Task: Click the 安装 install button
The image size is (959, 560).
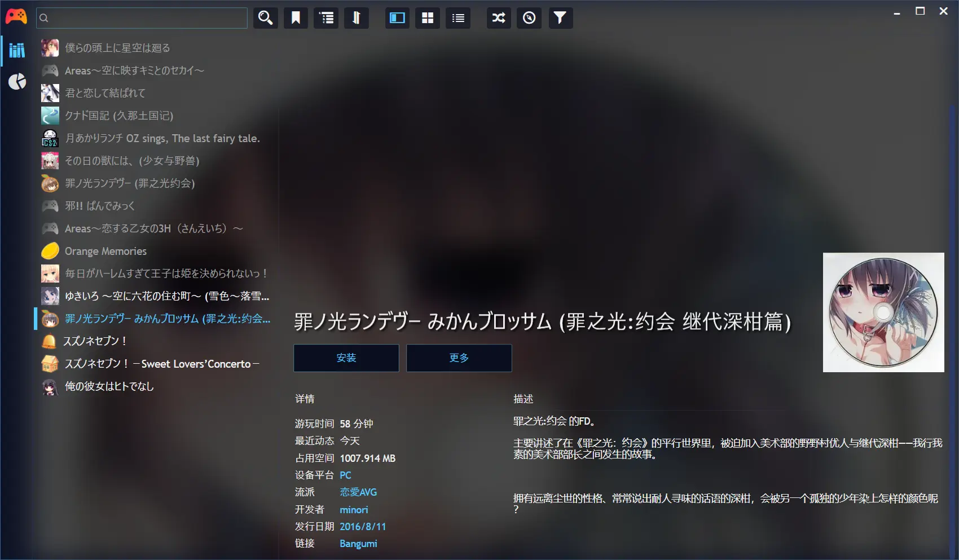Action: [346, 358]
